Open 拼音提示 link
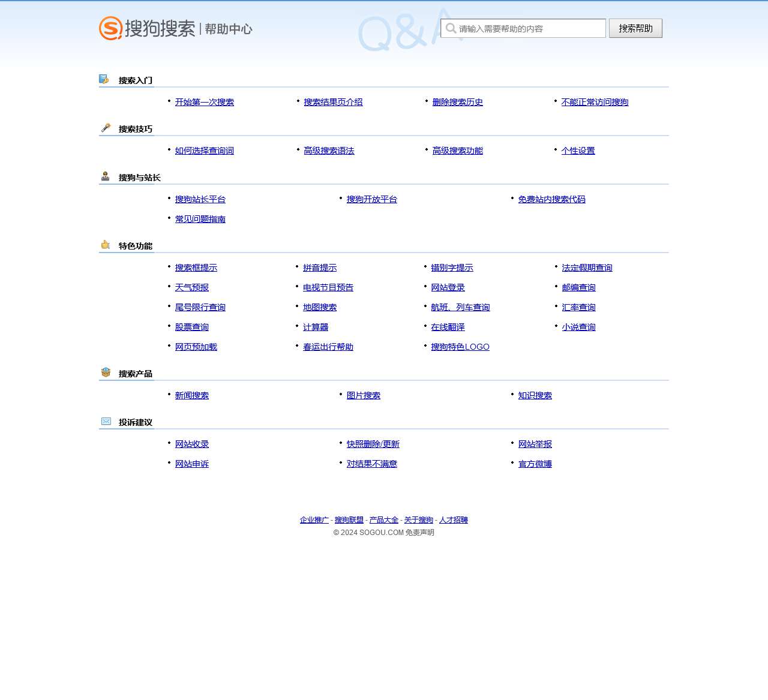The image size is (768, 700). (320, 268)
